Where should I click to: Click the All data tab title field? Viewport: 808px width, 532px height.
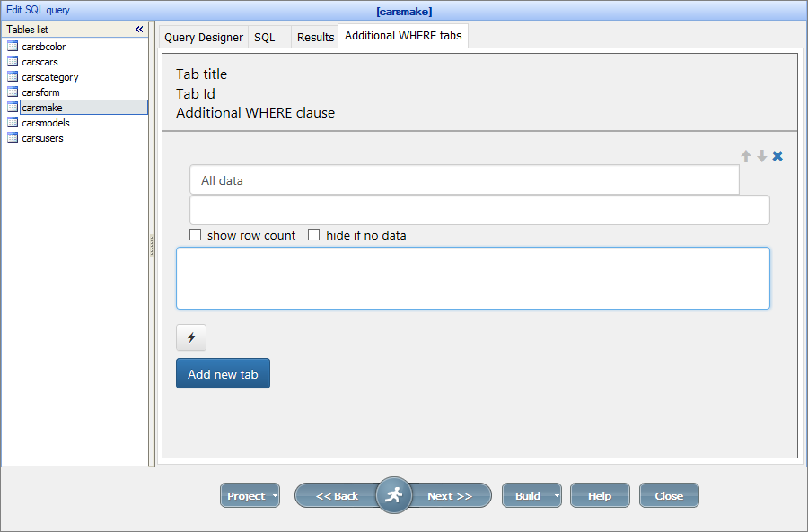[463, 179]
